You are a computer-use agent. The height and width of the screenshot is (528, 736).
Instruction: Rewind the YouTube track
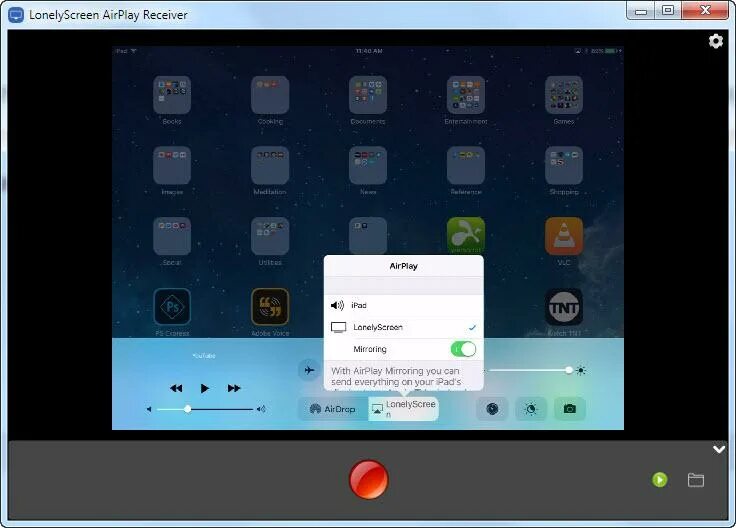pyautogui.click(x=176, y=388)
